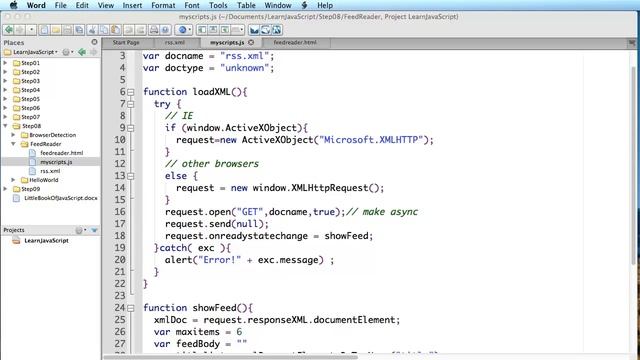The image size is (640, 360).
Task: Open the Apple menu
Action: click(x=13, y=5)
